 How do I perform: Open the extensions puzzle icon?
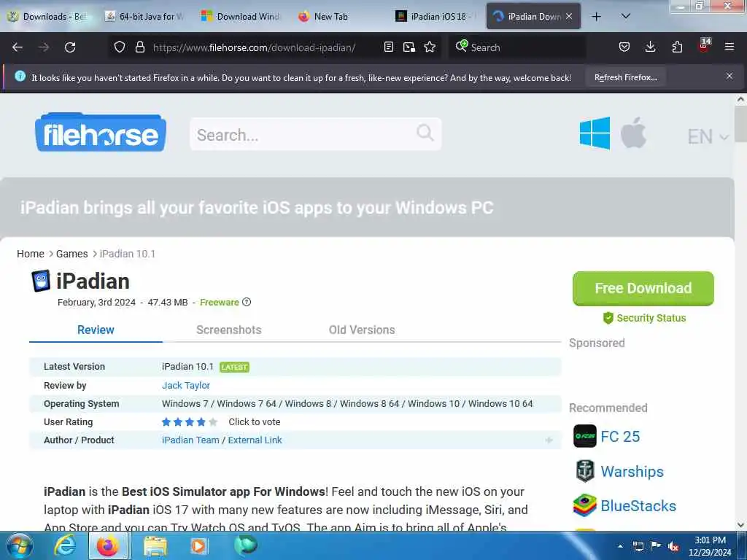pos(677,47)
